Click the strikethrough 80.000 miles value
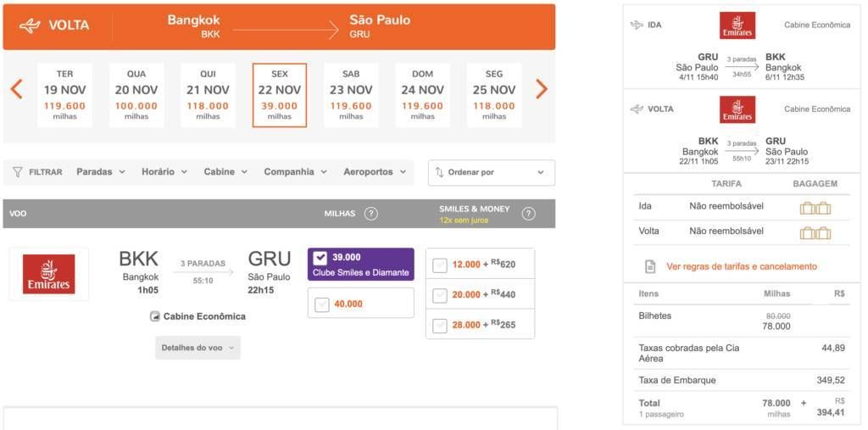The width and height of the screenshot is (868, 430). click(778, 316)
